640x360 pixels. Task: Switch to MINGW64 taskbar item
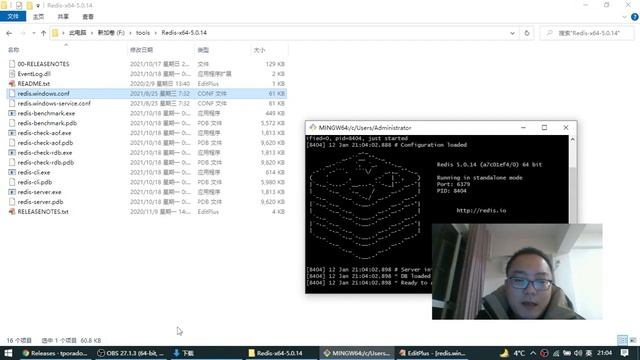357,353
